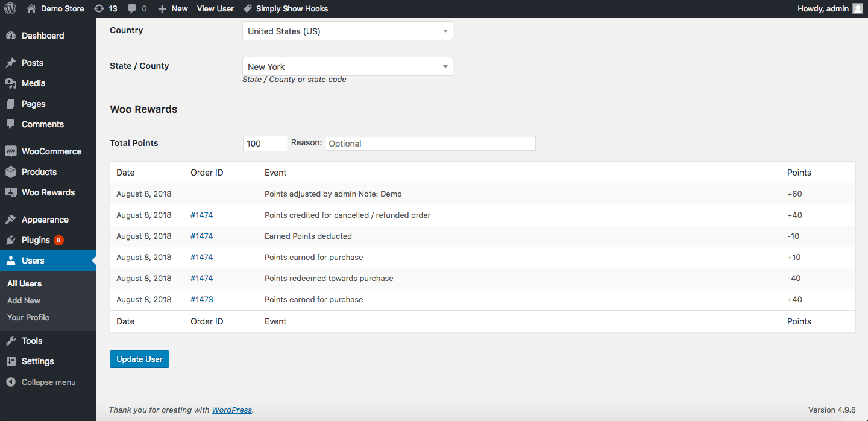
Task: Open Howdy, admin account menu
Action: (x=830, y=8)
